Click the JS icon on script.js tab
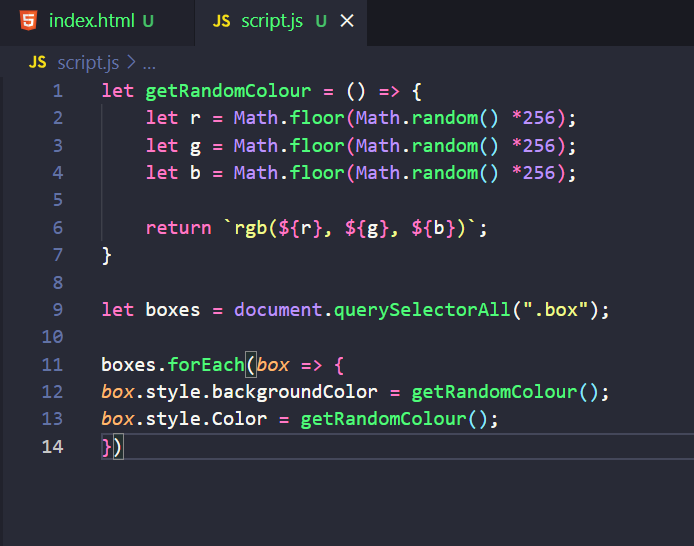Image resolution: width=694 pixels, height=546 pixels. [221, 21]
